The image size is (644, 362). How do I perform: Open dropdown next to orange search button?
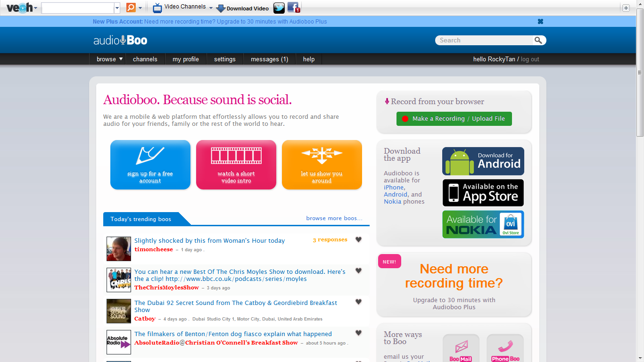140,8
